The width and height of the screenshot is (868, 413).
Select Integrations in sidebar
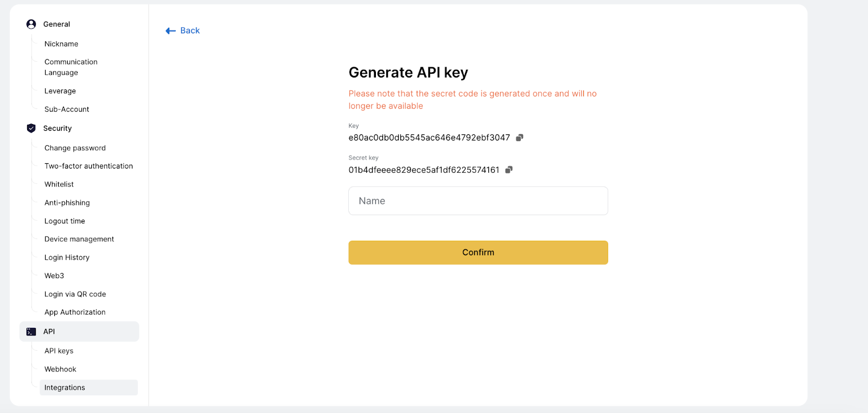65,388
